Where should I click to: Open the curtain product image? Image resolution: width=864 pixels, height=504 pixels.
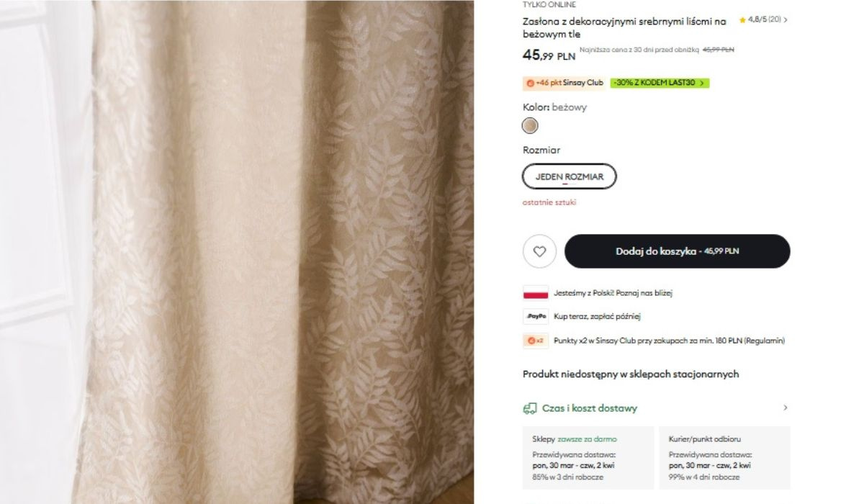click(x=238, y=252)
